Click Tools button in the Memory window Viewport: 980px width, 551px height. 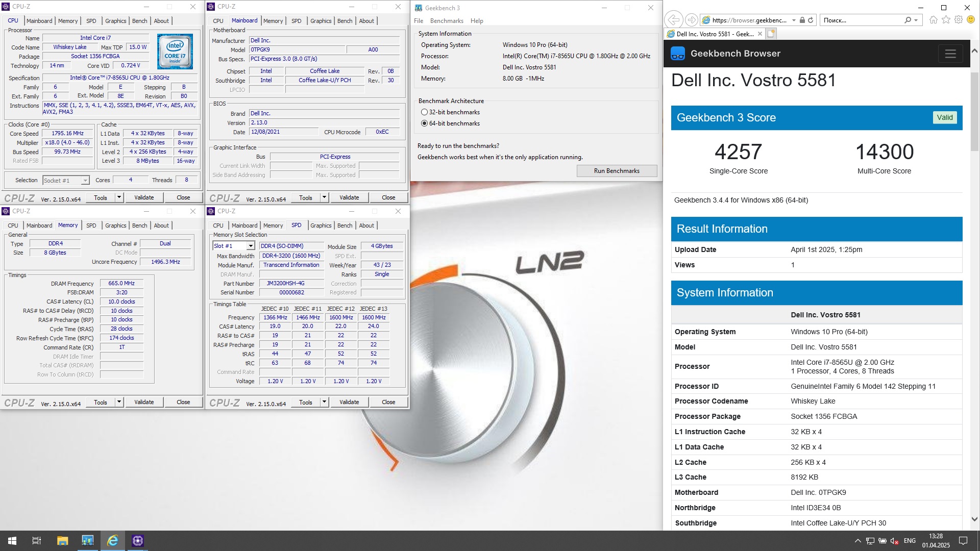coord(101,402)
